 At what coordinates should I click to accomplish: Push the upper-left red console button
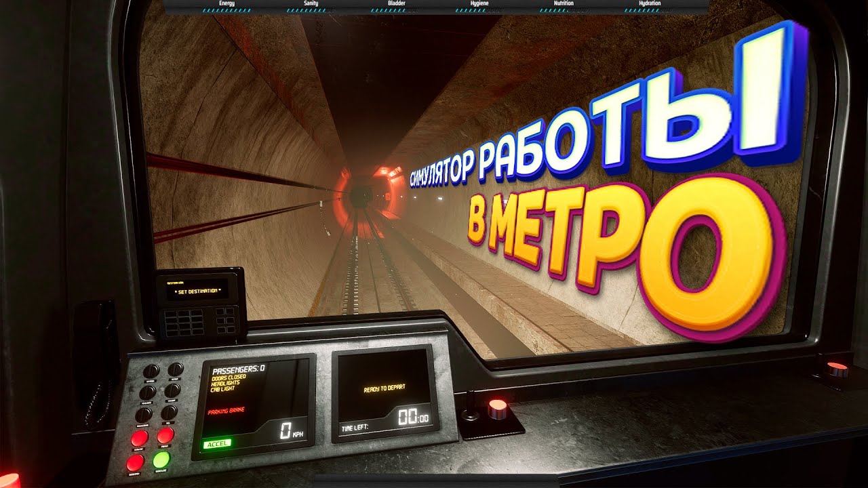point(140,439)
